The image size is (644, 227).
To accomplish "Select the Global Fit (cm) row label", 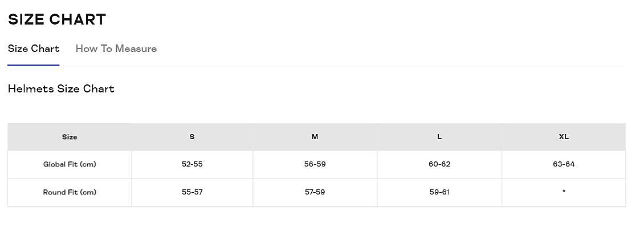I will click(70, 164).
